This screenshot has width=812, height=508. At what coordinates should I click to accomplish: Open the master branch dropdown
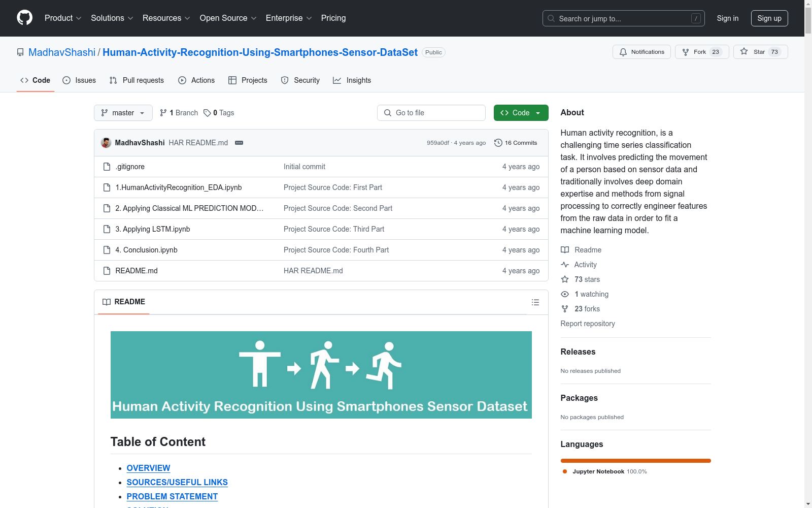pos(123,113)
